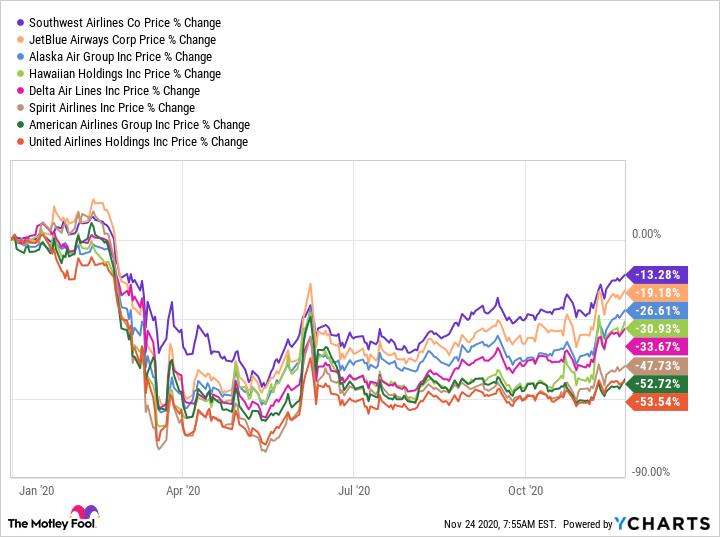Click the -33.67% Delta value tag
Viewport: 720px width, 537px height.
click(660, 347)
